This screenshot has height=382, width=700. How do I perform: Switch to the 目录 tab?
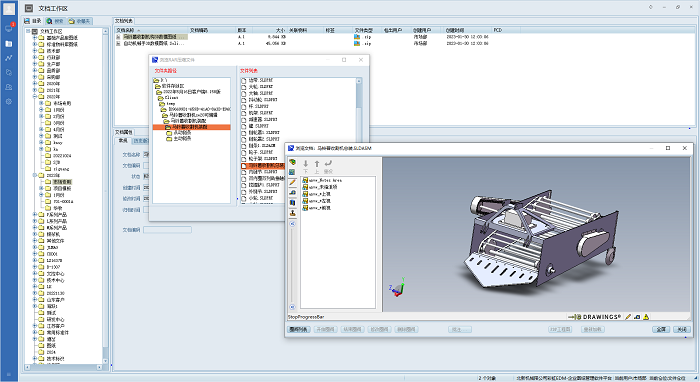33,21
